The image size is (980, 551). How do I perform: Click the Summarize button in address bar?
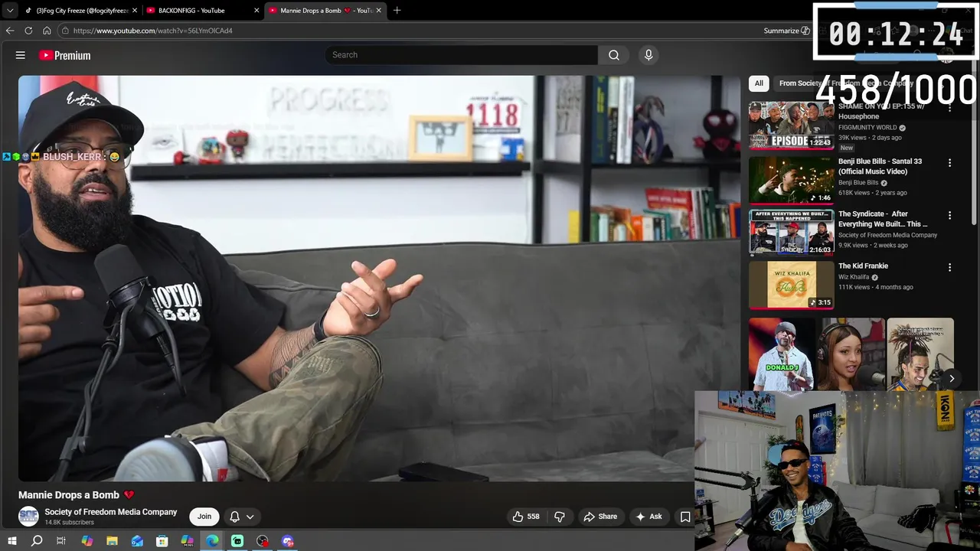pos(786,31)
